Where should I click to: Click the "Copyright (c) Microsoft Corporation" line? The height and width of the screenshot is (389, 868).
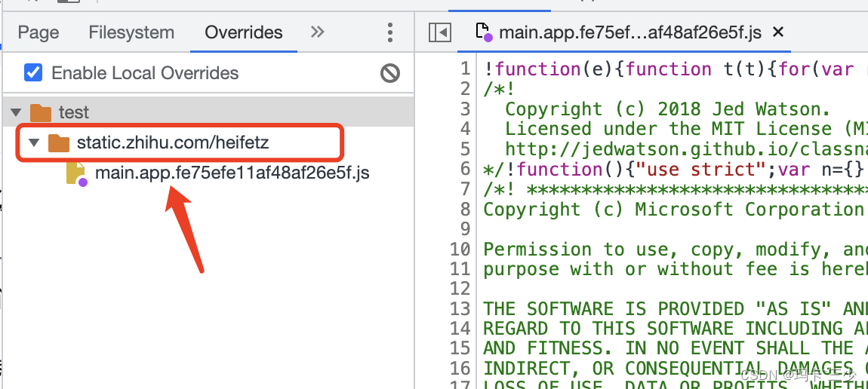click(x=675, y=210)
